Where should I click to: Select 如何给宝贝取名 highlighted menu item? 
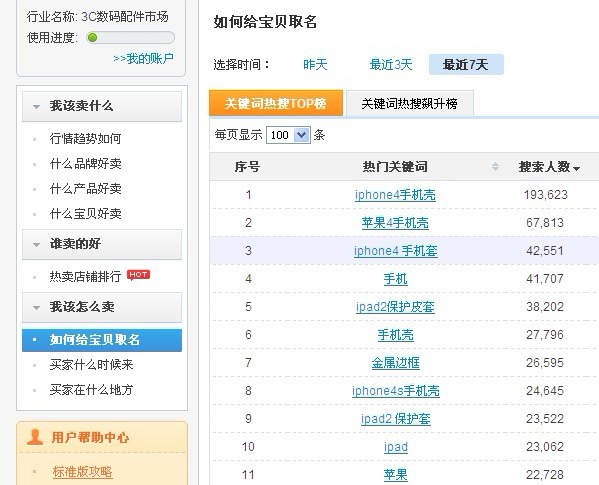point(102,340)
